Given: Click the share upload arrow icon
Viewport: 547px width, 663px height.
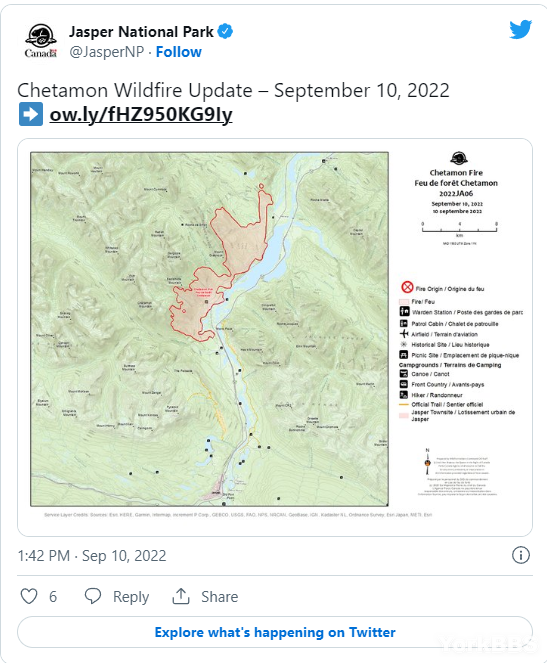Looking at the screenshot, I should pos(181,596).
